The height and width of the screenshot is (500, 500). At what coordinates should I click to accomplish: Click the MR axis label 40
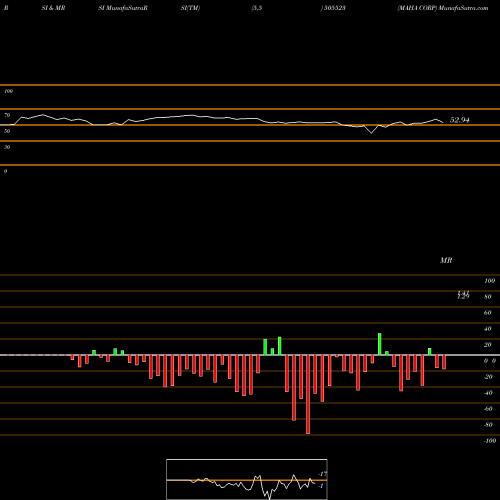[x=488, y=329]
